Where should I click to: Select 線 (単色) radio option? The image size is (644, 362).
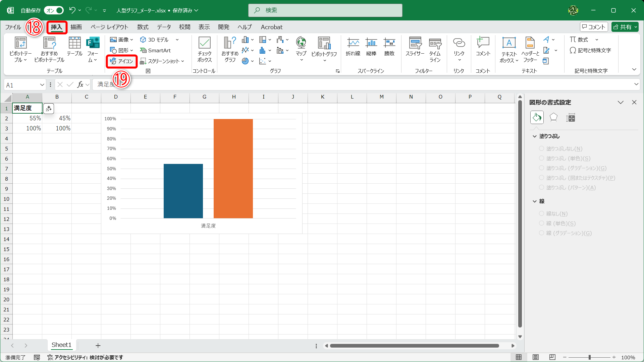pos(541,223)
